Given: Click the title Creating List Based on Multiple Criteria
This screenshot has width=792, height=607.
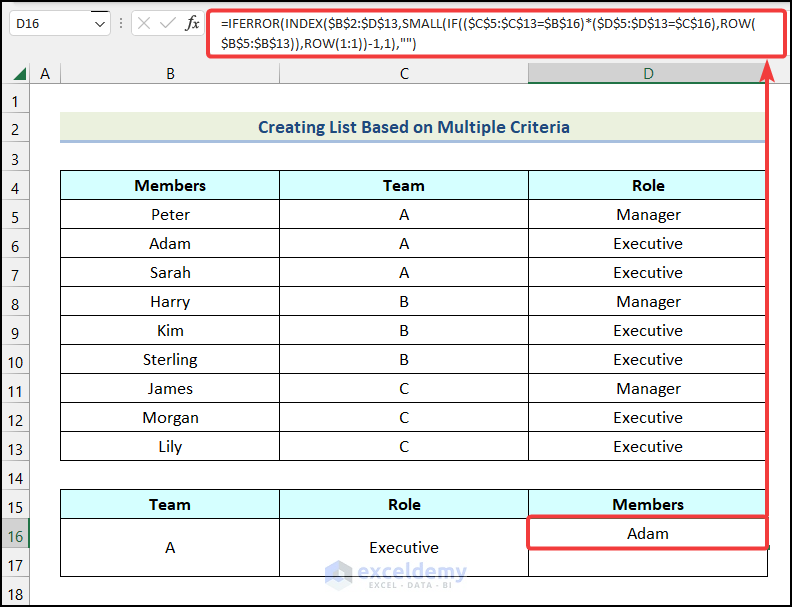Looking at the screenshot, I should [x=413, y=127].
